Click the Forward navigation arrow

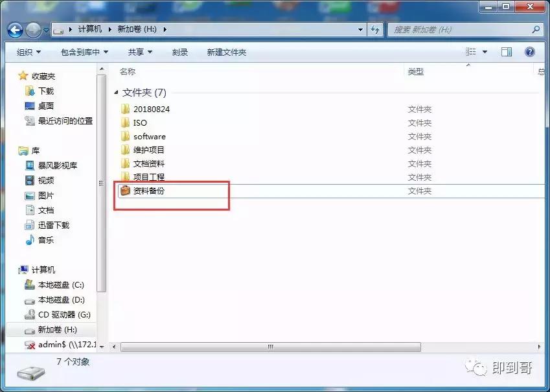pos(32,29)
